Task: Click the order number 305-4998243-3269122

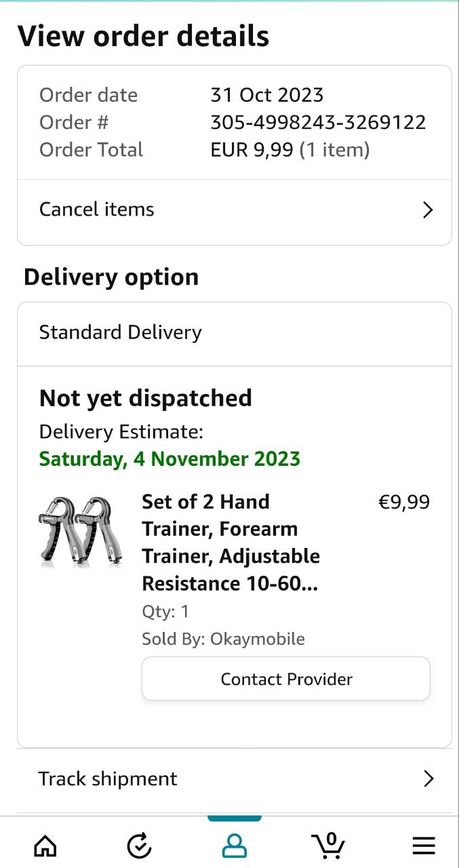Action: pyautogui.click(x=318, y=122)
